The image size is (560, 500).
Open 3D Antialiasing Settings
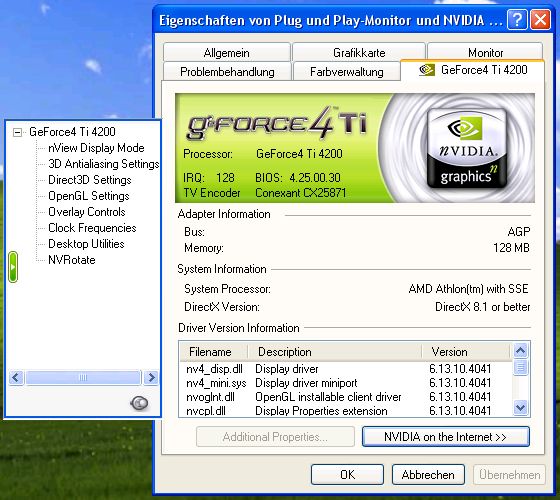pyautogui.click(x=104, y=164)
